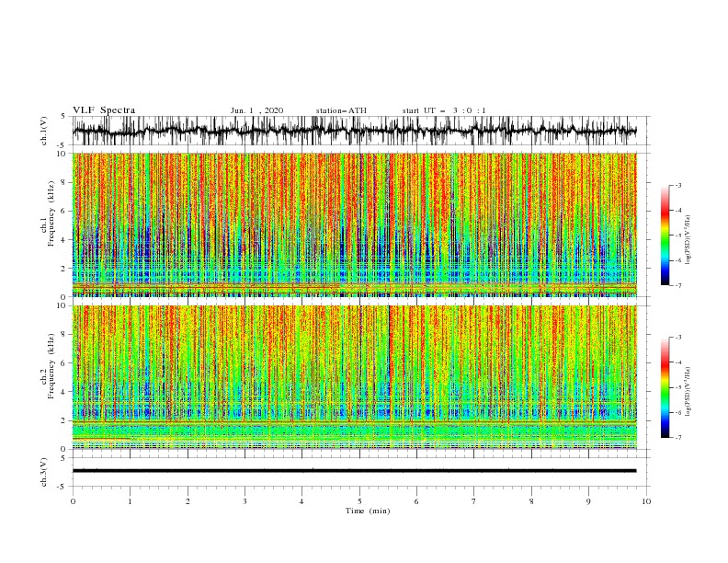Click the "-5" tick on the ch.2 color bar
This screenshot has height=563, width=728.
point(677,387)
